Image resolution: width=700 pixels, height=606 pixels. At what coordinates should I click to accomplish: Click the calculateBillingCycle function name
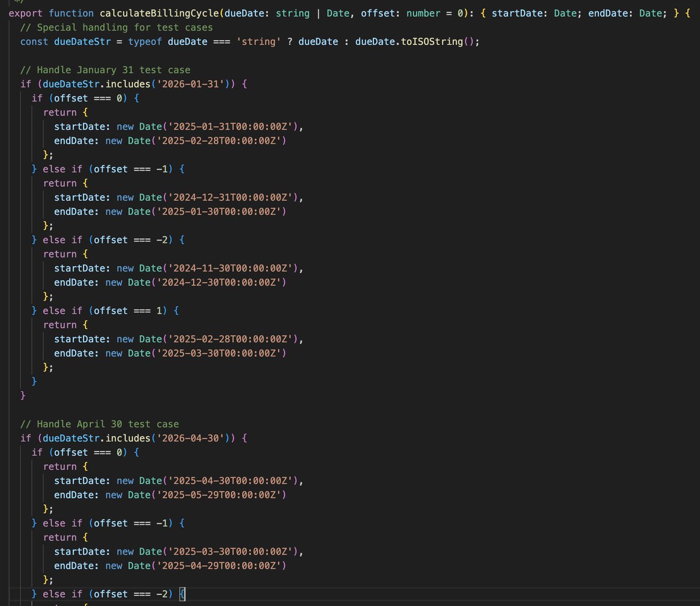tap(160, 13)
